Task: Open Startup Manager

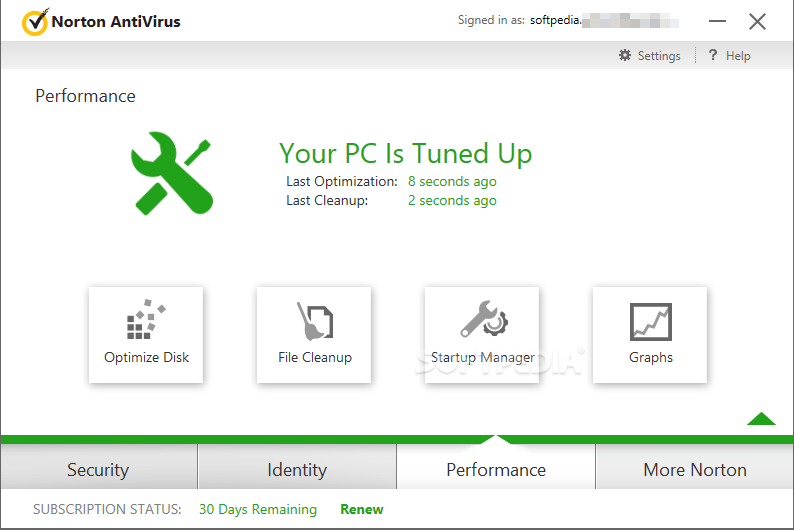Action: [482, 335]
